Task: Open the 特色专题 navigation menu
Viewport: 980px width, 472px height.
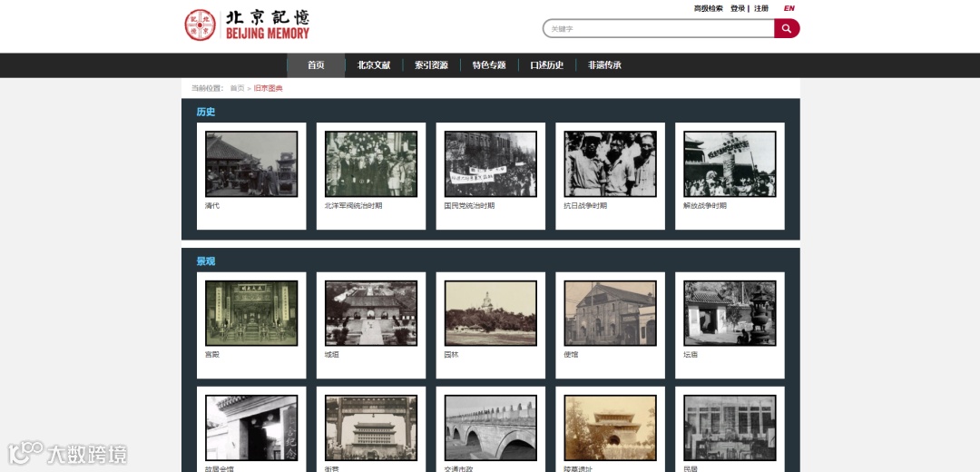Action: pos(489,65)
